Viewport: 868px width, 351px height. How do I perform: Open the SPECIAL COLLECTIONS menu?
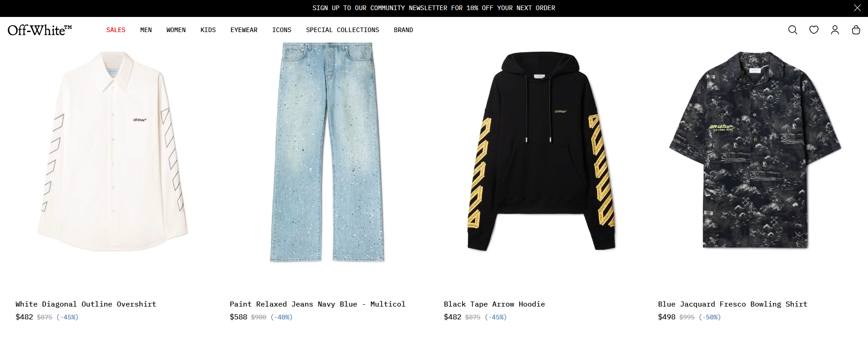(x=343, y=30)
